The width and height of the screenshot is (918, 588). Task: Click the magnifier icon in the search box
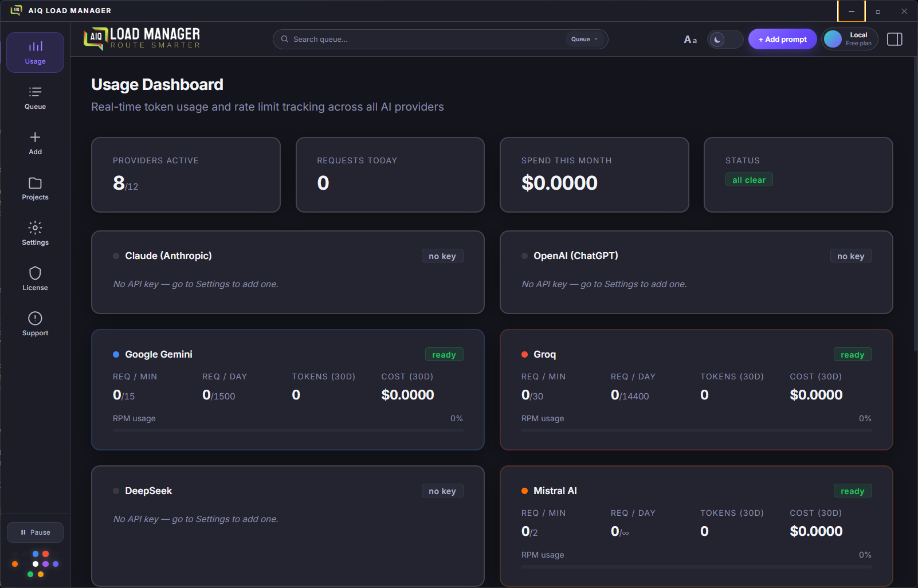(284, 39)
